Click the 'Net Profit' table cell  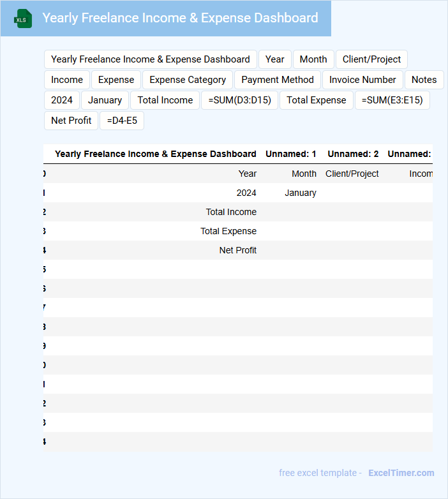click(x=237, y=250)
